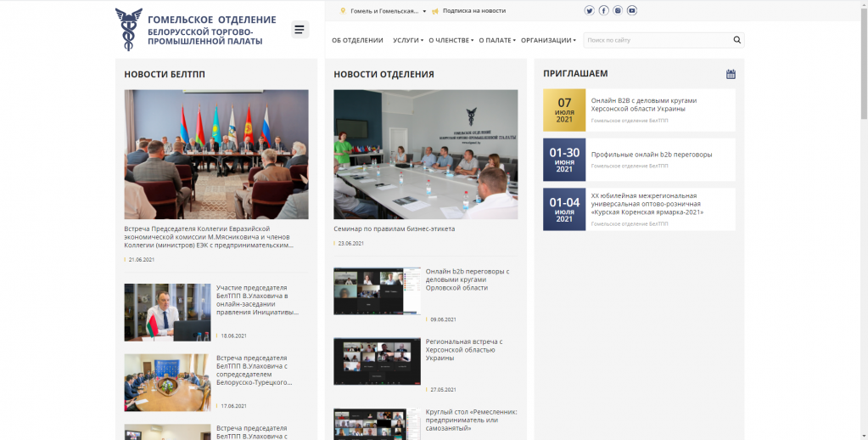Viewport: 868px width, 440px height.
Task: Open the Семинар по правилам бизнес-этикета article
Action: [x=395, y=228]
